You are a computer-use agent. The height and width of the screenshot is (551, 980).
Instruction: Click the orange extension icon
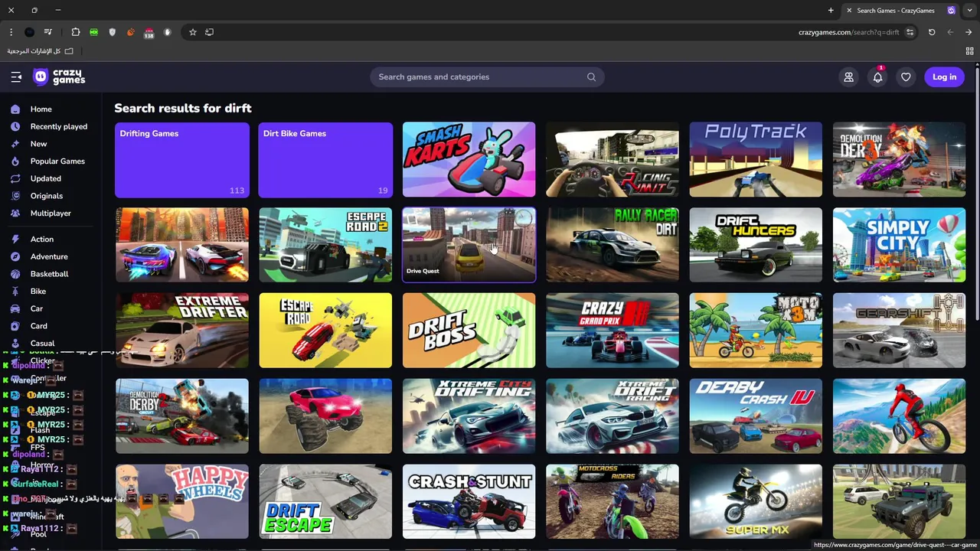coord(131,32)
